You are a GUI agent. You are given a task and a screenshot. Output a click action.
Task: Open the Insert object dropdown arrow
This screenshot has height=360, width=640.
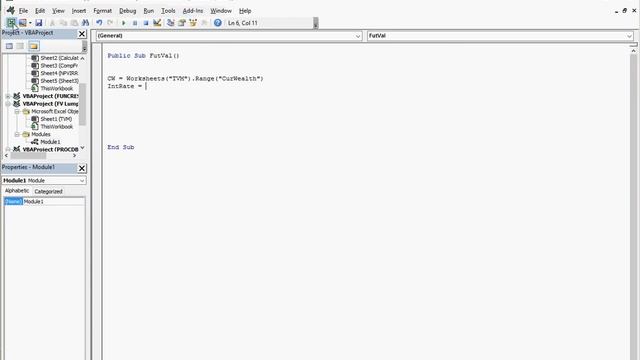point(30,23)
